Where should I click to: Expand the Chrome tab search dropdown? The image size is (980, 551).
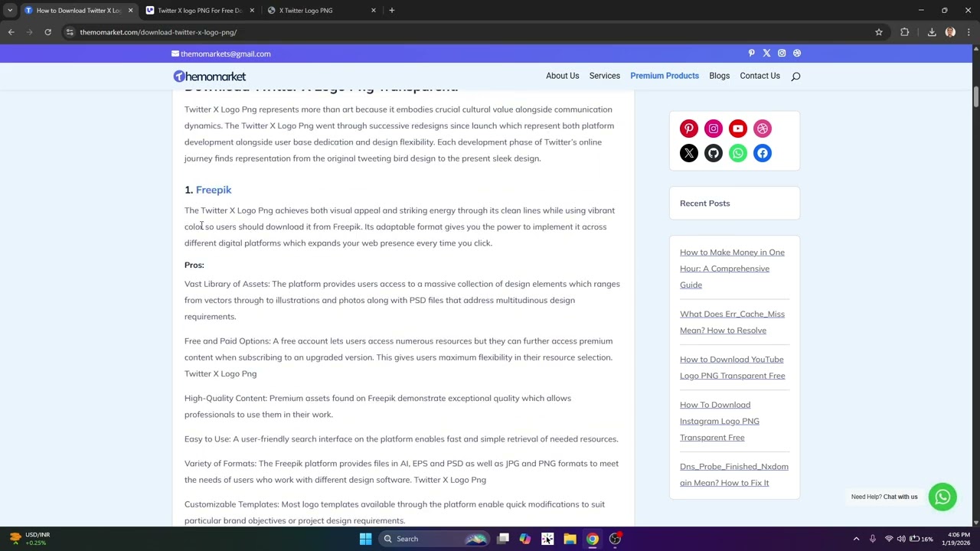[10, 10]
